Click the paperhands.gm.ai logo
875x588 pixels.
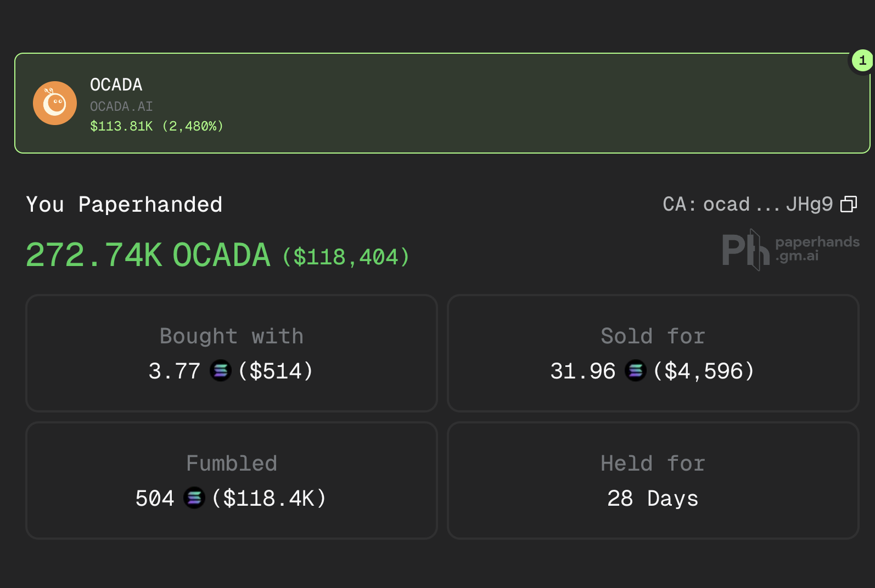click(790, 250)
